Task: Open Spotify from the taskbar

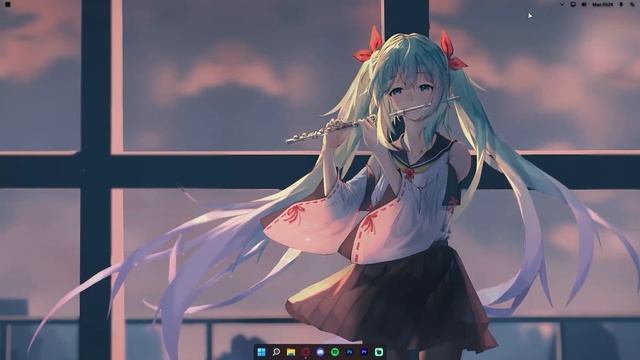Action: [x=335, y=352]
